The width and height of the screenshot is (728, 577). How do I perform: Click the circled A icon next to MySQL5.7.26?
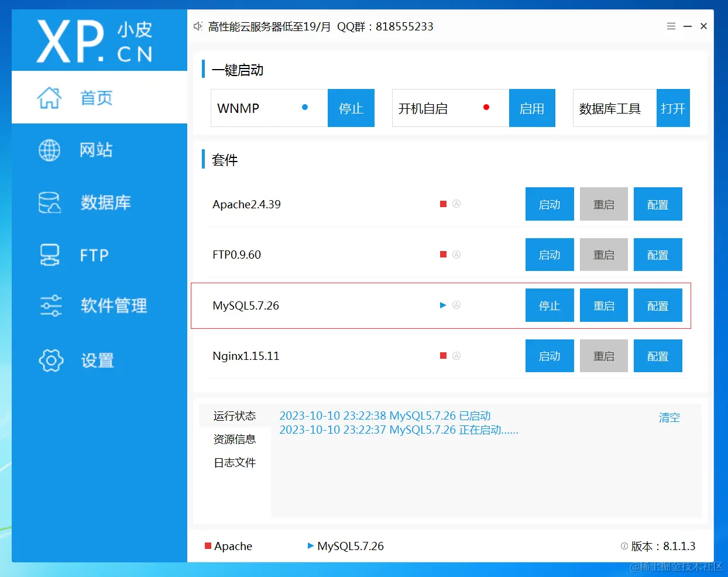point(456,305)
